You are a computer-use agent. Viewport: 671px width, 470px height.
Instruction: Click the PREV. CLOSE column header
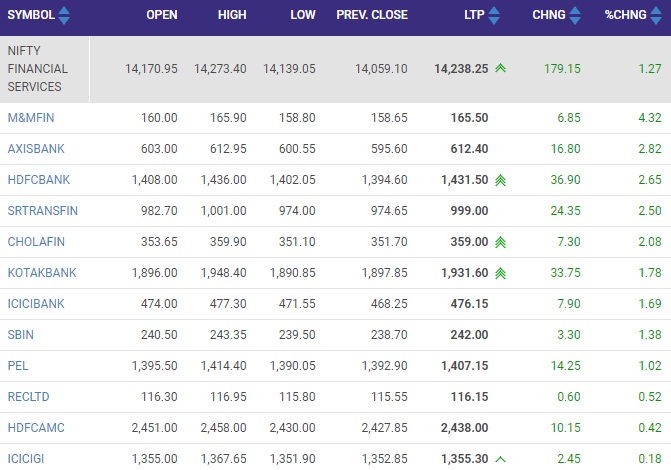pyautogui.click(x=372, y=15)
